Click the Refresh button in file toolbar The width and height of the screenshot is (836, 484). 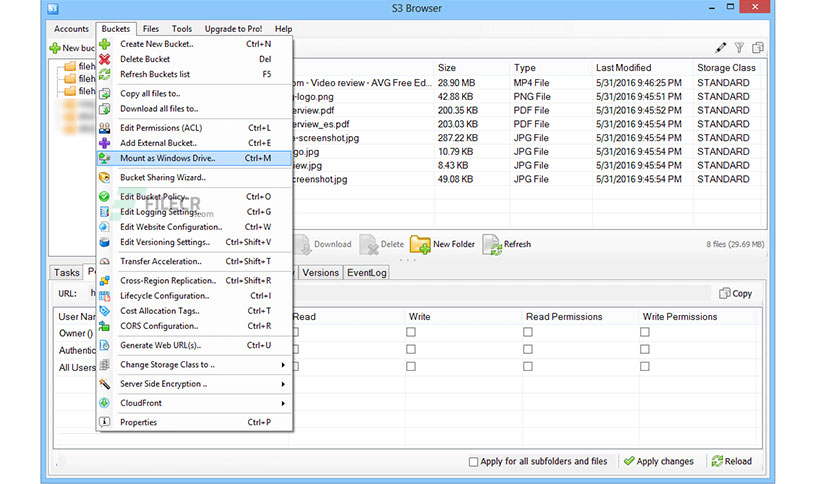coord(507,244)
